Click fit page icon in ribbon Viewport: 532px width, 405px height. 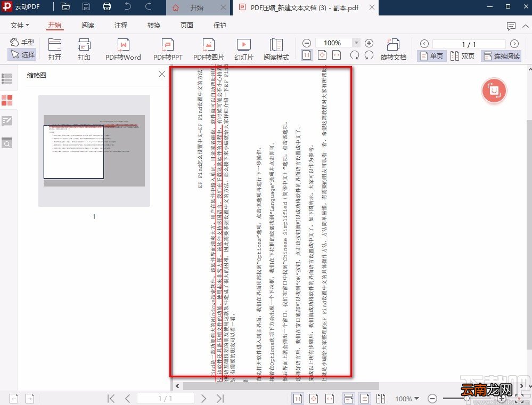322,55
